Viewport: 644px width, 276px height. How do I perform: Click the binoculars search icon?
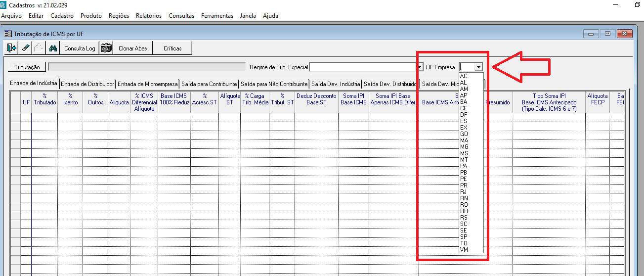point(53,48)
